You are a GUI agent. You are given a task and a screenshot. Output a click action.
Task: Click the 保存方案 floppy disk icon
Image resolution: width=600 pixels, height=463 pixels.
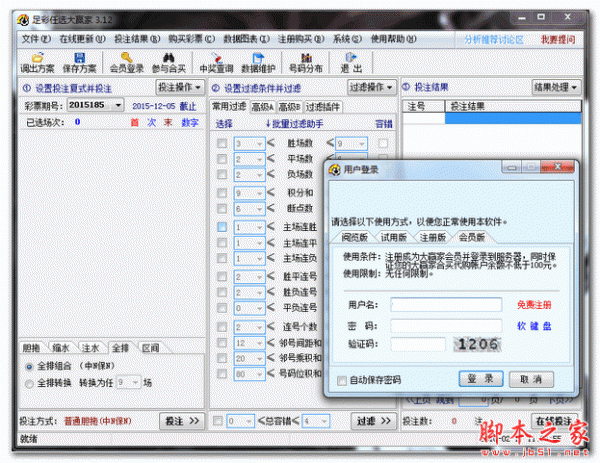pyautogui.click(x=80, y=58)
